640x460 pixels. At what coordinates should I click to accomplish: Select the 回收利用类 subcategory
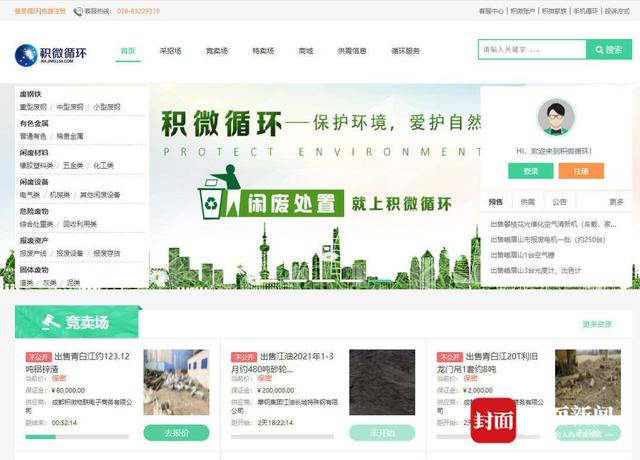coord(80,224)
